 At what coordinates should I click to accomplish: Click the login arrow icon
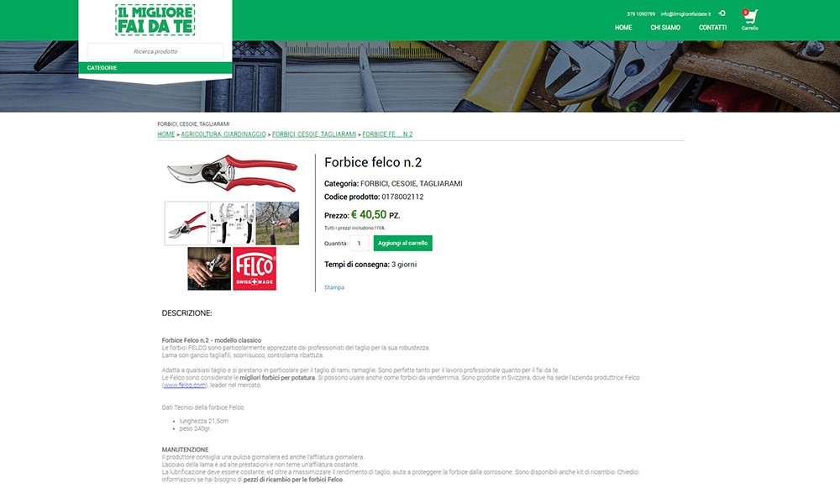click(x=722, y=13)
